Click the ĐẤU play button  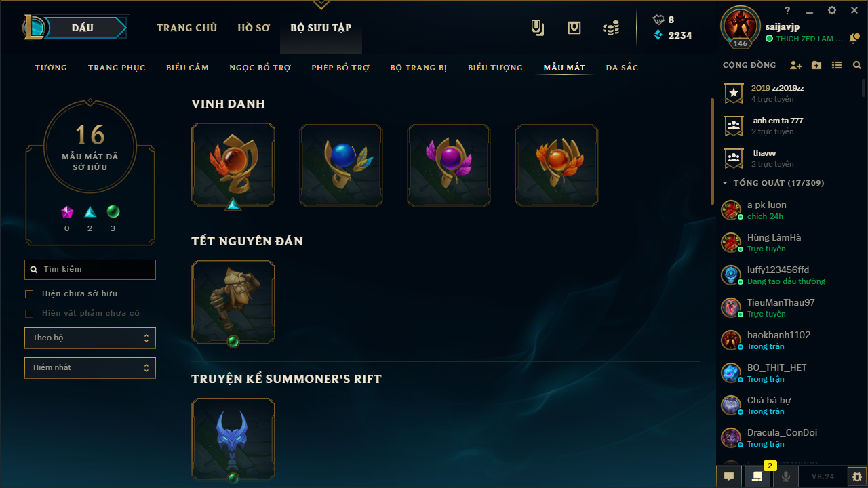pyautogui.click(x=83, y=28)
